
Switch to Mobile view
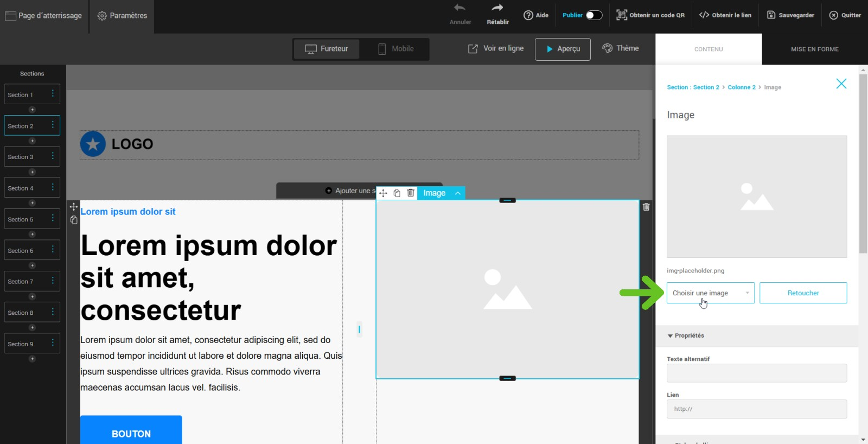pos(395,49)
